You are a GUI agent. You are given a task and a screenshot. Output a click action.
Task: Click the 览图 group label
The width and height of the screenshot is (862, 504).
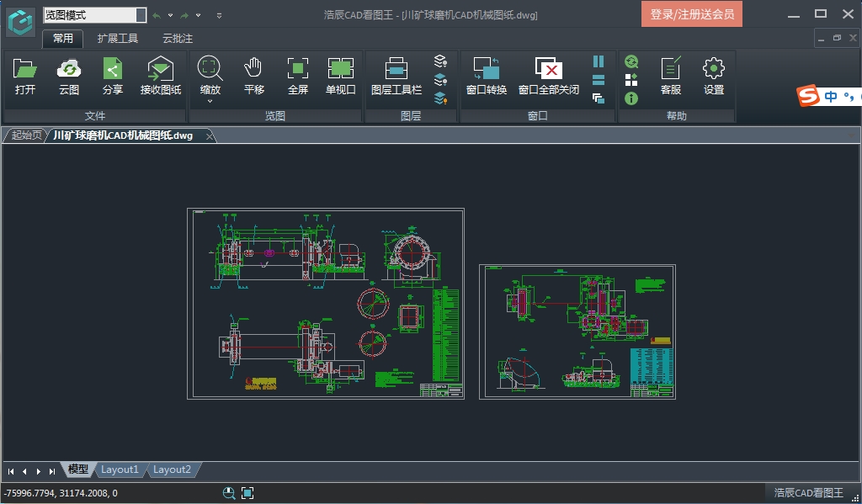coord(275,116)
